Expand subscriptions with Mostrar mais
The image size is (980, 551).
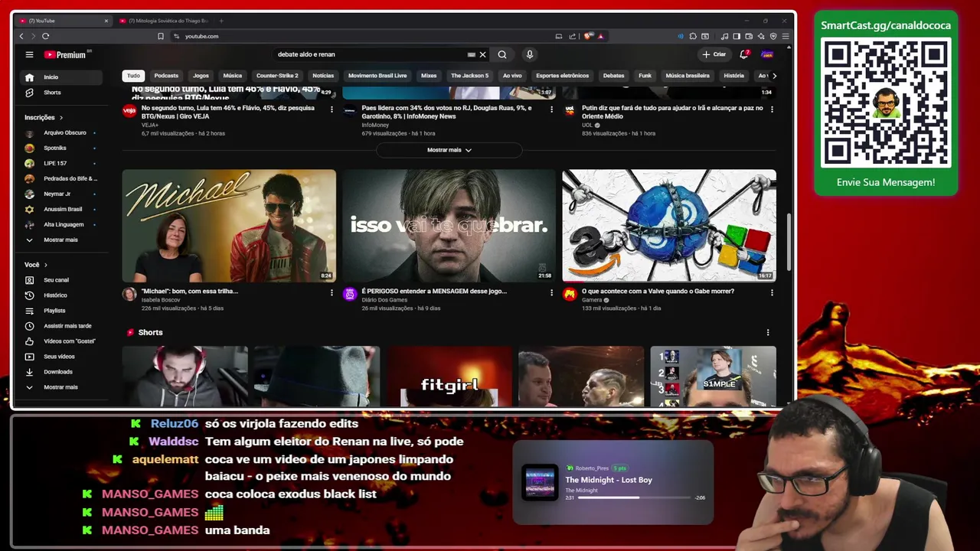tap(63, 240)
